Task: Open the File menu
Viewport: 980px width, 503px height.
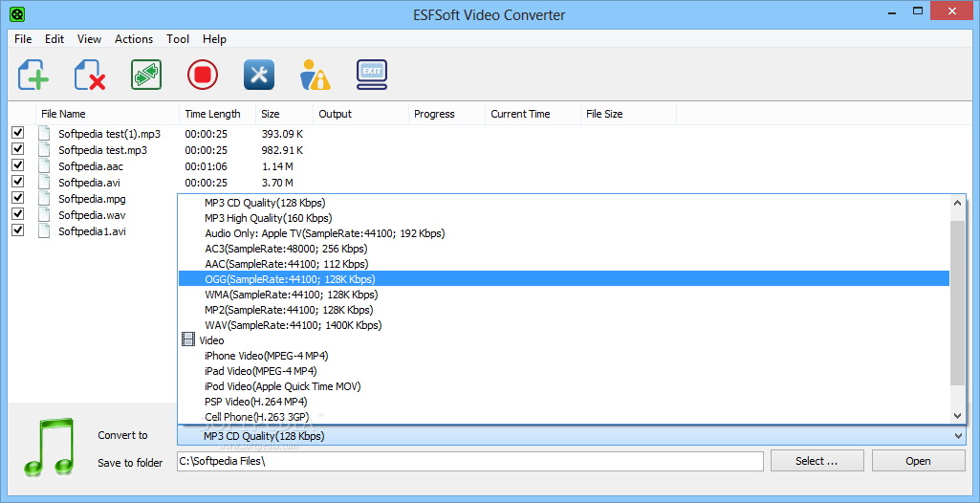Action: [23, 39]
